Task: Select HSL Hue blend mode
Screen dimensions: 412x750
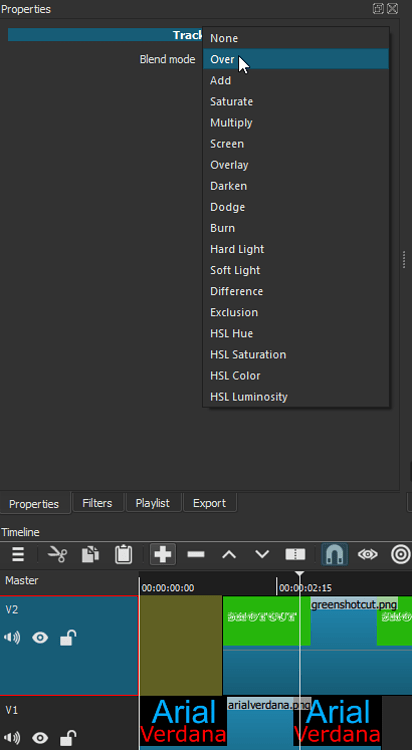Action: 296,333
